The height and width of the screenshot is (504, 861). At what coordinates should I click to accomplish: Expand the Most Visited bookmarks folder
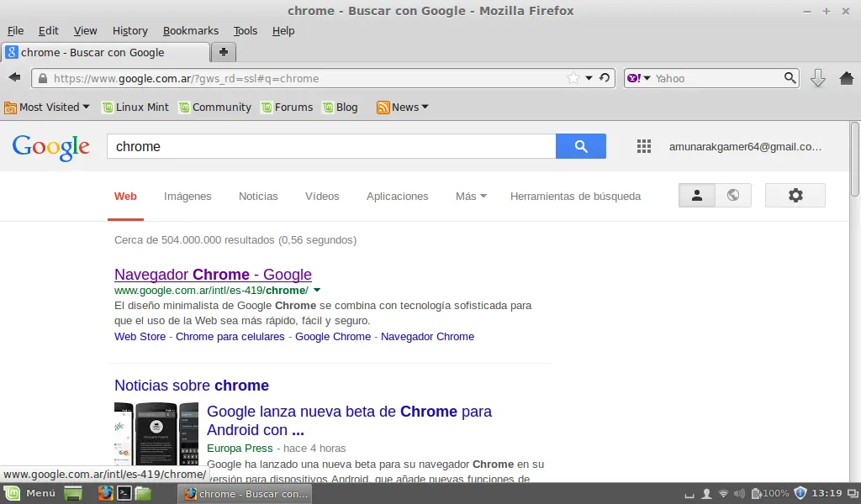[47, 107]
